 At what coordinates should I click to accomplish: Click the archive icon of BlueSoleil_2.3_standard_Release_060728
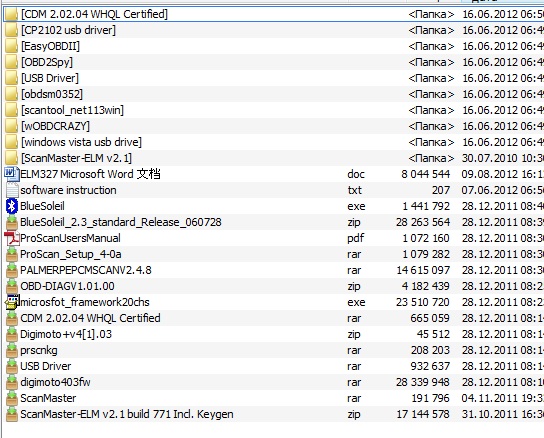point(12,222)
